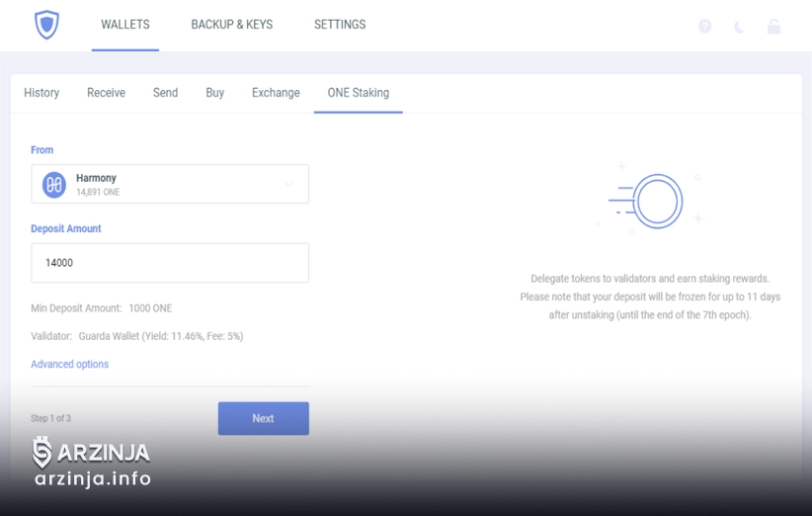Open the Settings menu

(x=340, y=25)
